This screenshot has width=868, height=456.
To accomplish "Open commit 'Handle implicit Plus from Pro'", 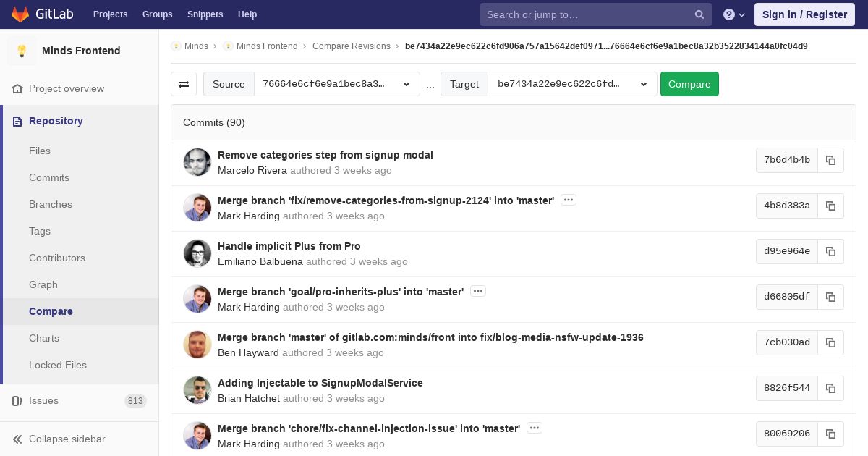I will 289,246.
